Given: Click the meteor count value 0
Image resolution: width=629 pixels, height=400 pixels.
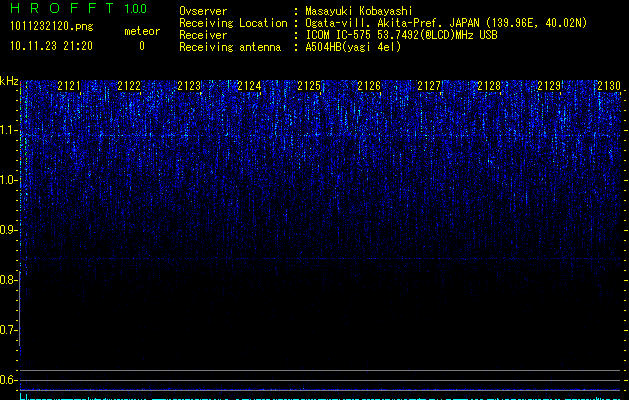Looking at the screenshot, I should [142, 46].
